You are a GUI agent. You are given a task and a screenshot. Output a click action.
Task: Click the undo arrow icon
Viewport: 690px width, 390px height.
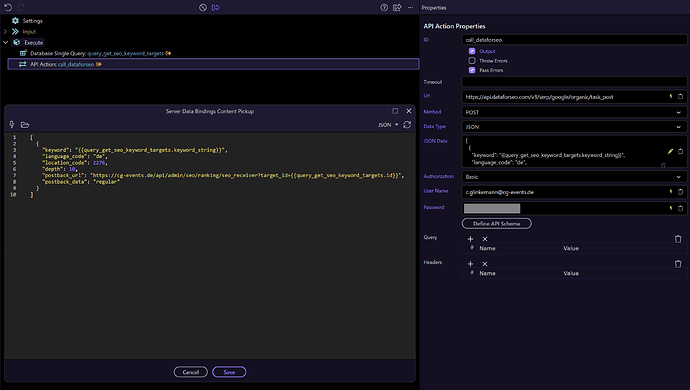click(x=8, y=7)
